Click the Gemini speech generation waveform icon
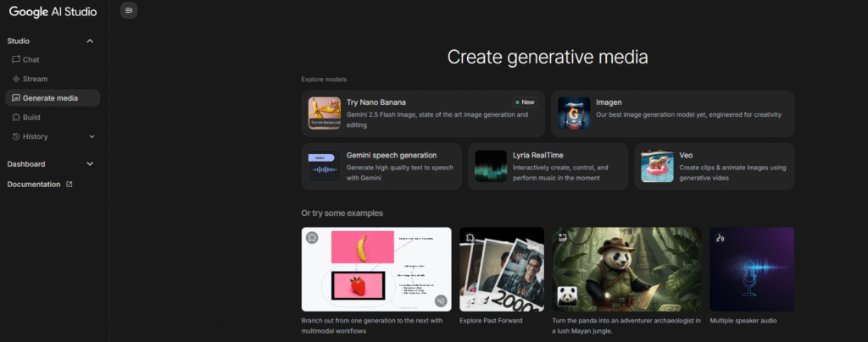 (324, 166)
